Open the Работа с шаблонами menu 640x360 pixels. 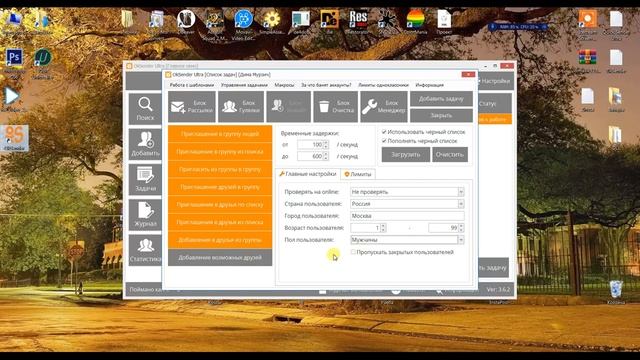[191, 85]
